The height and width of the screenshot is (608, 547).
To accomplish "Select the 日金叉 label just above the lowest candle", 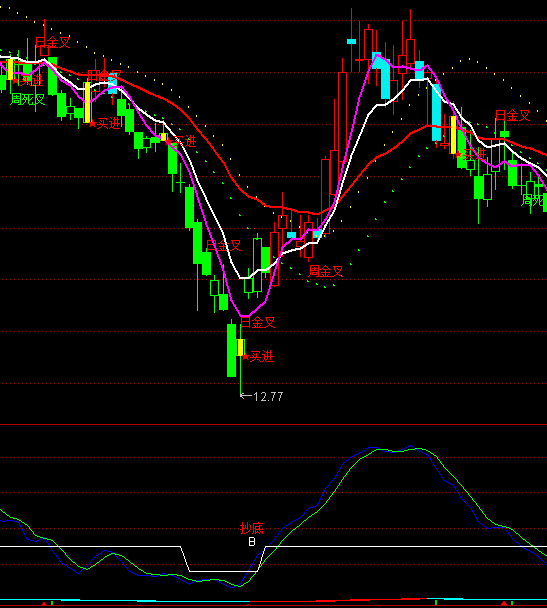I will point(258,322).
